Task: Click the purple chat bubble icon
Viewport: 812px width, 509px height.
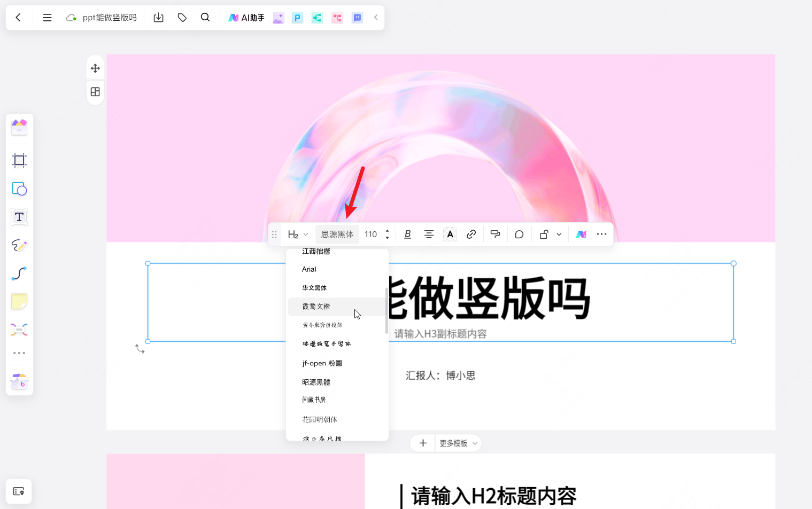Action: coord(357,18)
